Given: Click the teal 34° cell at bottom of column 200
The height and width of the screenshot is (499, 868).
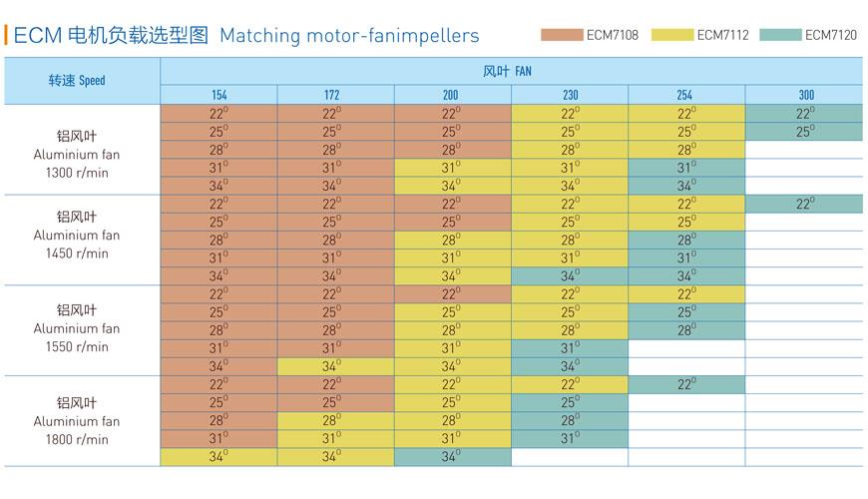Looking at the screenshot, I should pyautogui.click(x=453, y=457).
